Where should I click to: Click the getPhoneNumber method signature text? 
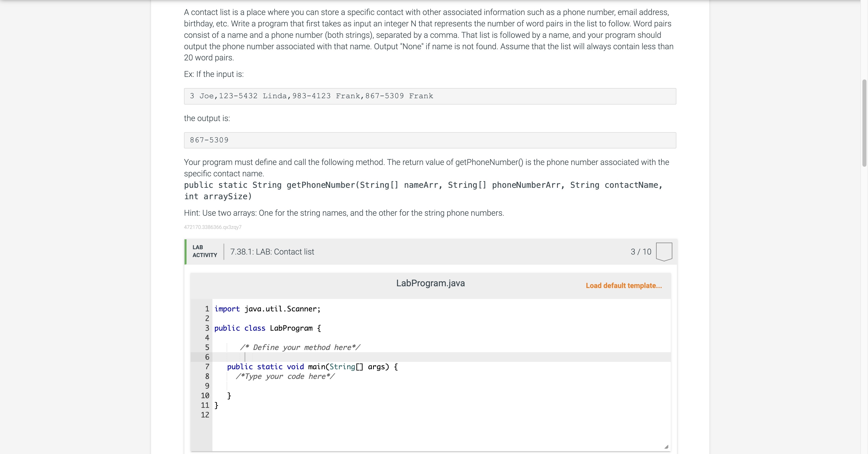[x=423, y=191]
